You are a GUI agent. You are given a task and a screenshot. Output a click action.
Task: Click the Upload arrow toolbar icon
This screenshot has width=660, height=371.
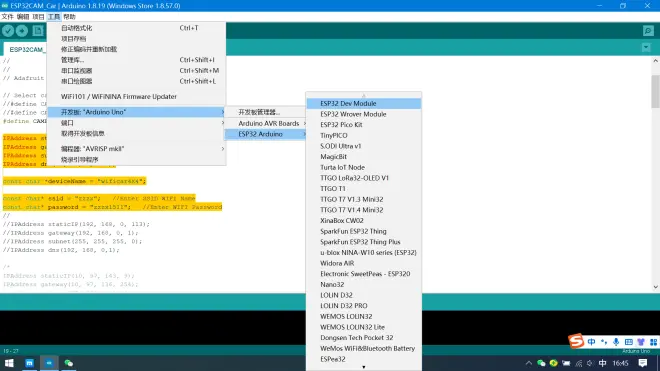[22, 31]
